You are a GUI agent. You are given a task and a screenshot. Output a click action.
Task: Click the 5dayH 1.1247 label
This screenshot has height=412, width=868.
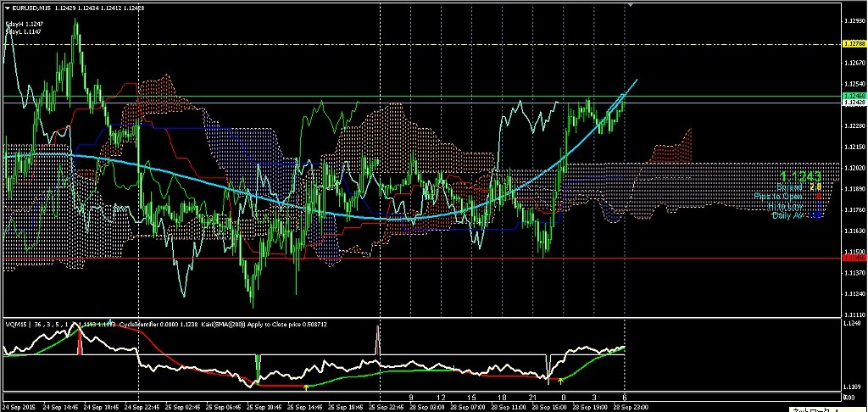tap(23, 25)
